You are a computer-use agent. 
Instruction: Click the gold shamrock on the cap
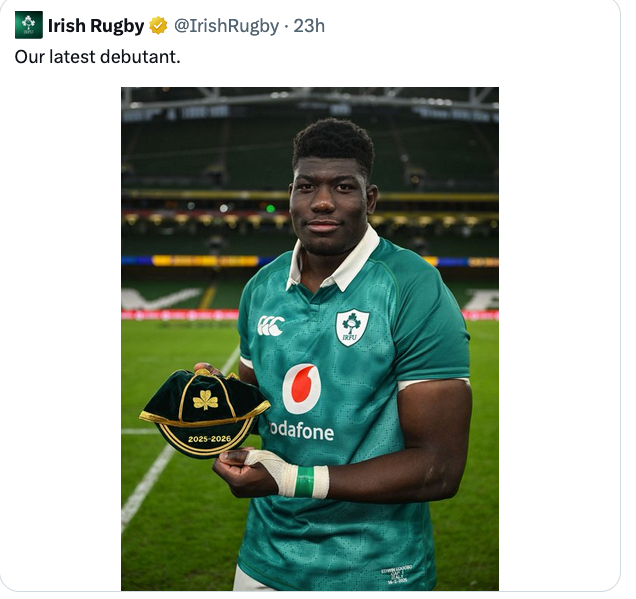pyautogui.click(x=206, y=400)
